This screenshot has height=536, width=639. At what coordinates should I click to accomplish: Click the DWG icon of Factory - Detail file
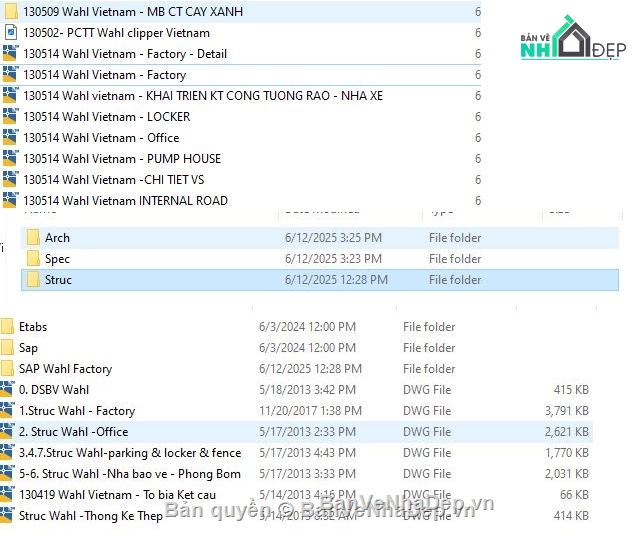click(10, 54)
